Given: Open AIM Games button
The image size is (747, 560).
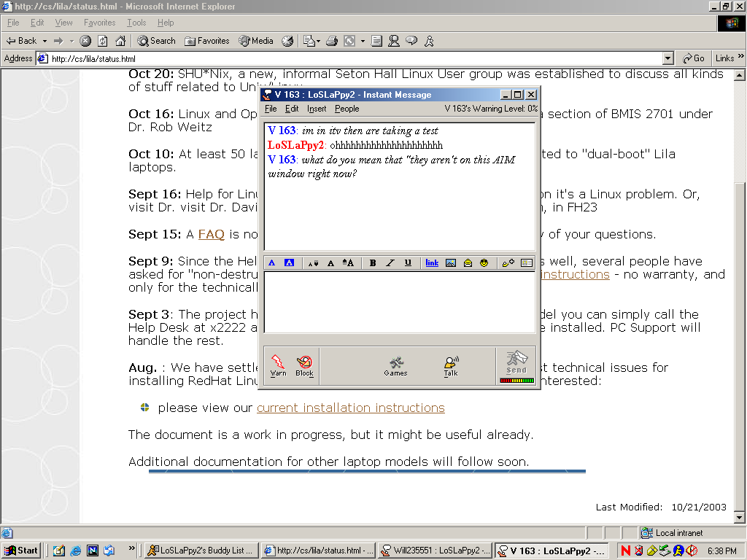Looking at the screenshot, I should click(395, 366).
